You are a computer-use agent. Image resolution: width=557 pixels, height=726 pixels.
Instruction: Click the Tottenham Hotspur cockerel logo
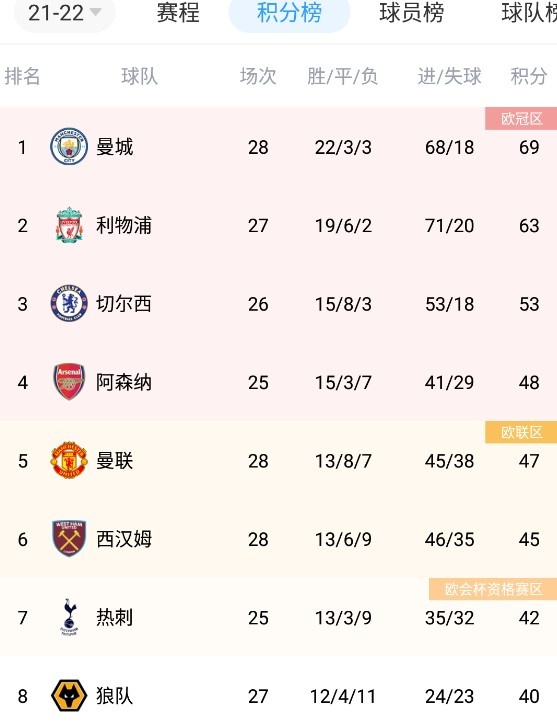click(69, 617)
